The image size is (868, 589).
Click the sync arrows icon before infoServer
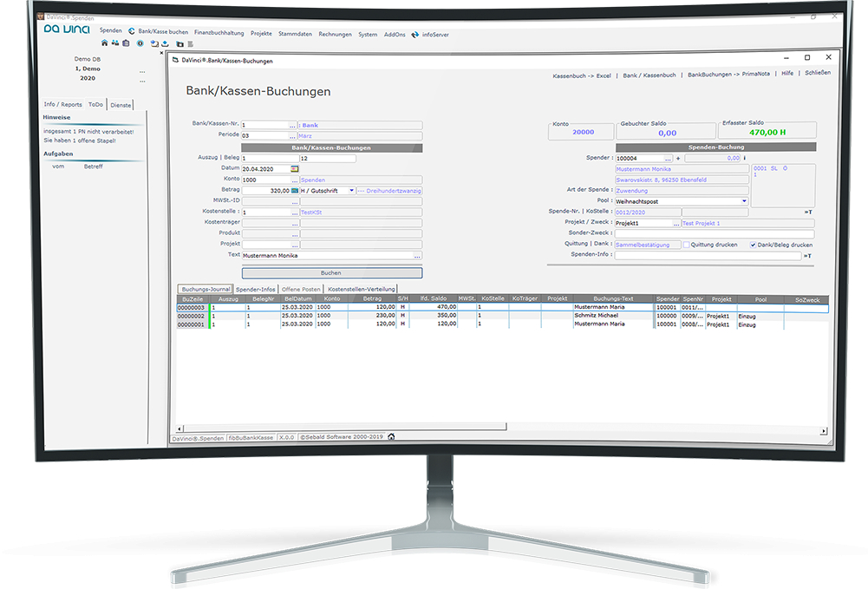415,35
